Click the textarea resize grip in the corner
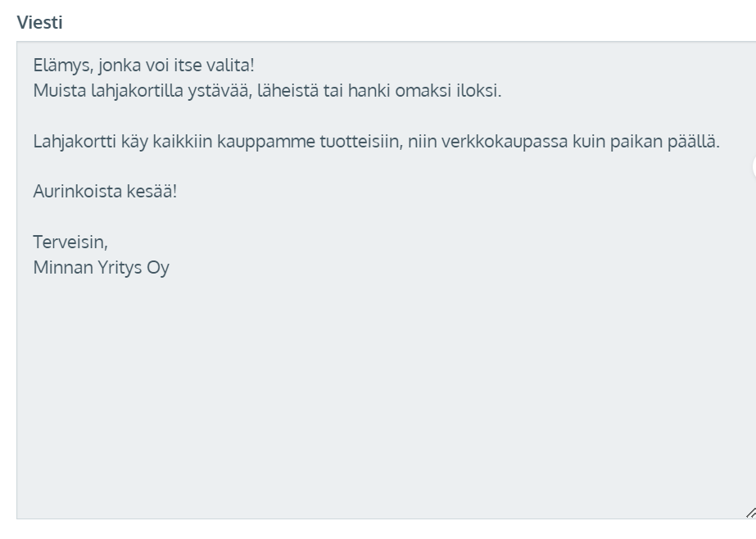756x539 pixels. pyautogui.click(x=751, y=513)
